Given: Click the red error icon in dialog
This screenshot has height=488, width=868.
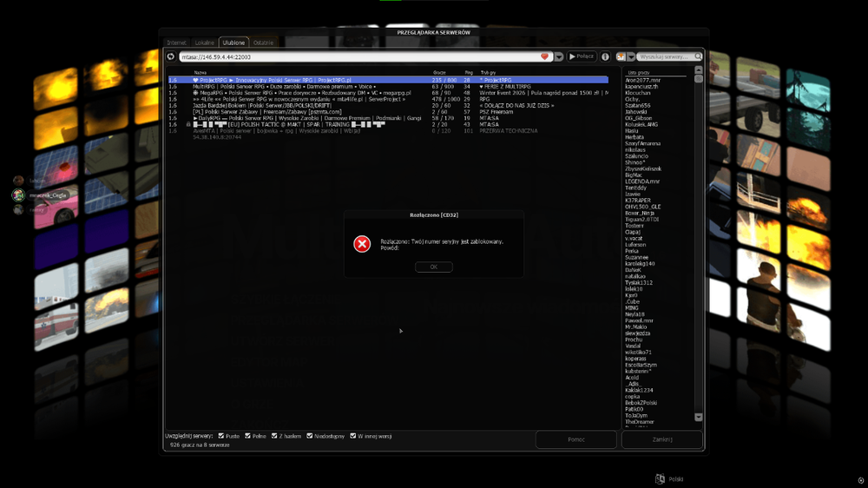Looking at the screenshot, I should (362, 244).
